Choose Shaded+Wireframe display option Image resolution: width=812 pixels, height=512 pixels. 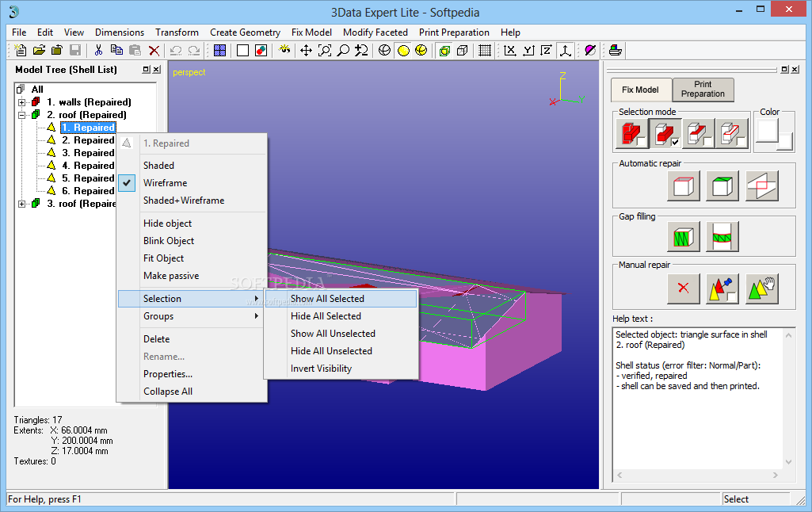tap(193, 200)
